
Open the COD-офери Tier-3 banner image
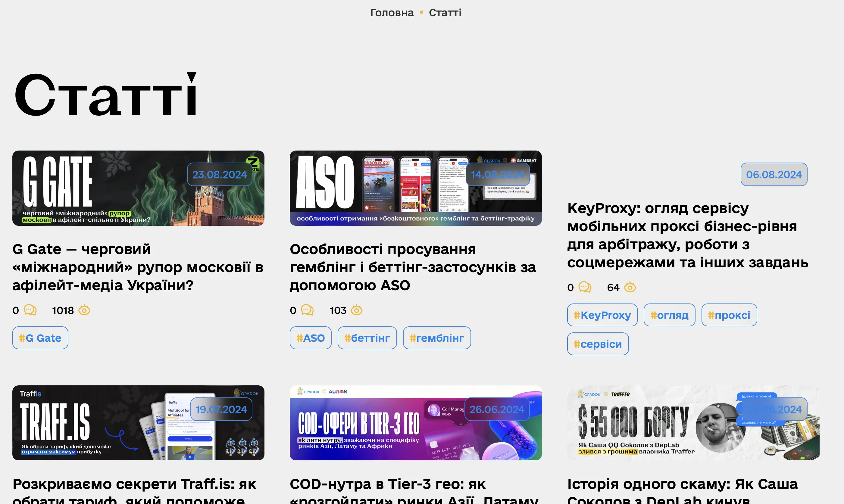[x=416, y=423]
